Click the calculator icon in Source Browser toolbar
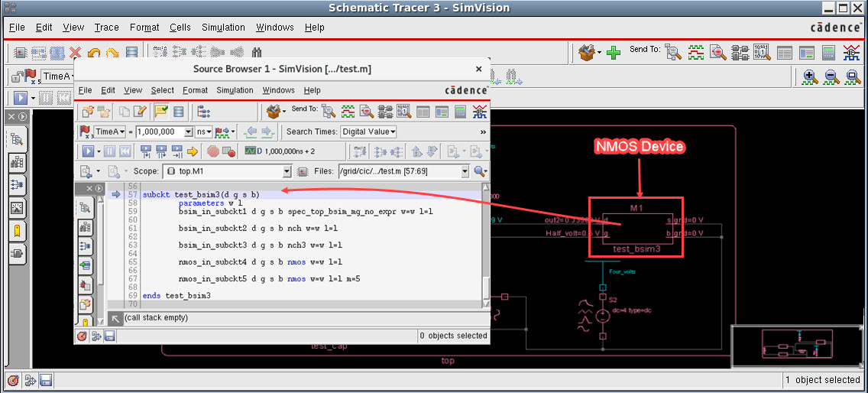Screen dimensions: 868x393 (x=460, y=112)
